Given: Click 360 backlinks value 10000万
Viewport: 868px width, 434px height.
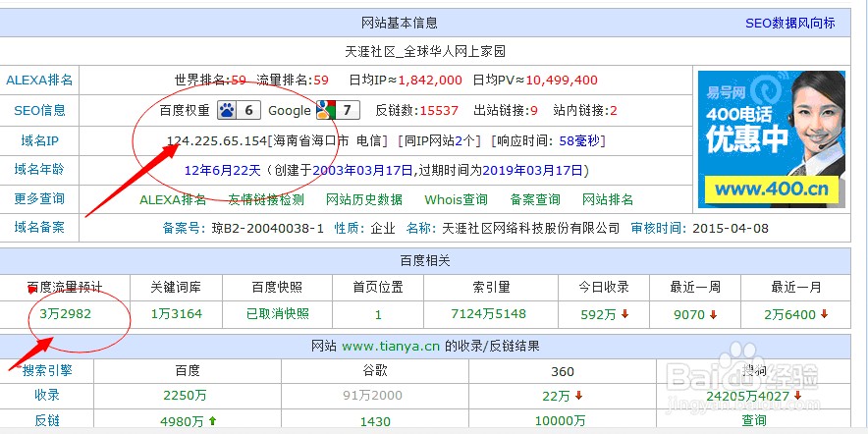Looking at the screenshot, I should pyautogui.click(x=561, y=421).
